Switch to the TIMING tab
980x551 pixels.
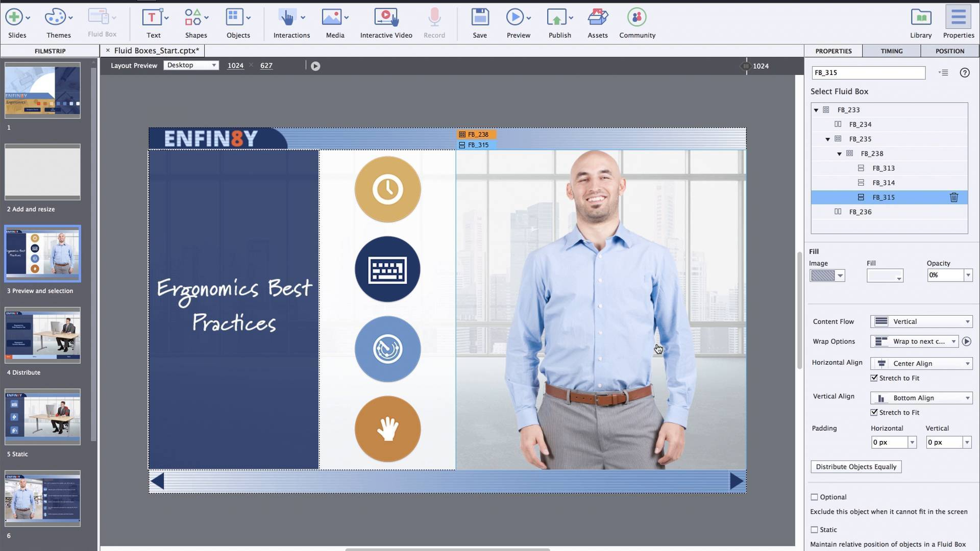click(x=891, y=51)
